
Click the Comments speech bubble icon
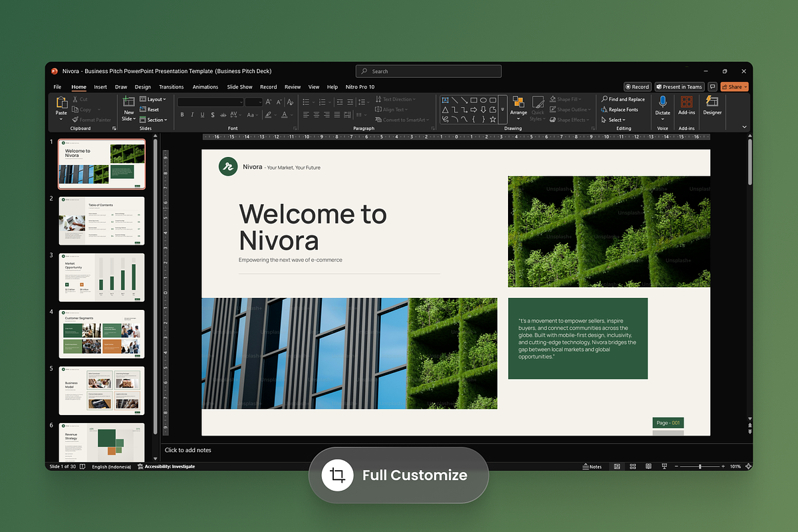[712, 86]
